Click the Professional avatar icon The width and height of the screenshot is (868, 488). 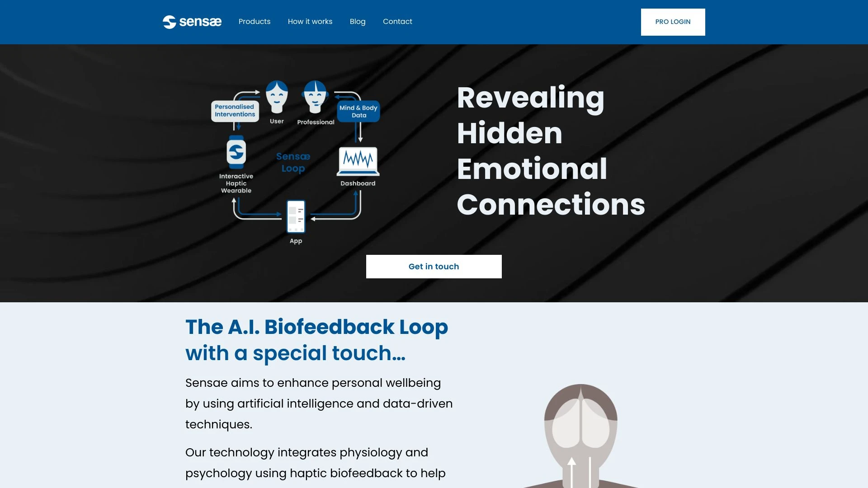315,97
